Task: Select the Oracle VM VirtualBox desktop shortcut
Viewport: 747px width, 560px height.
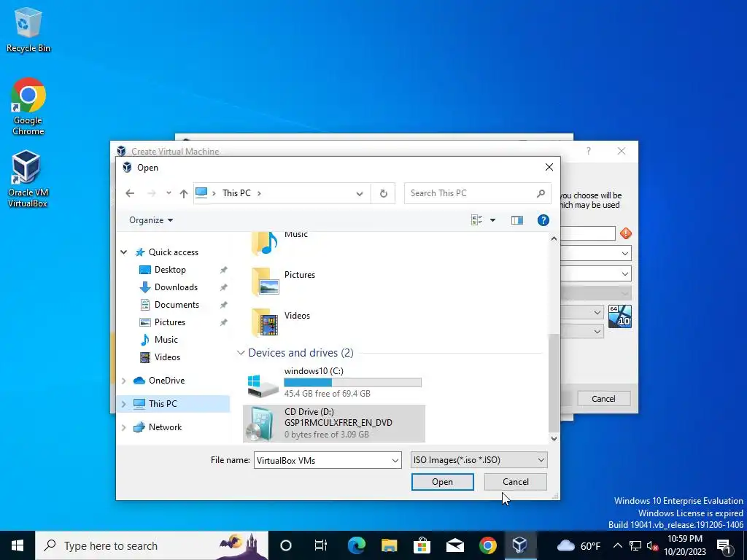Action: [28, 179]
